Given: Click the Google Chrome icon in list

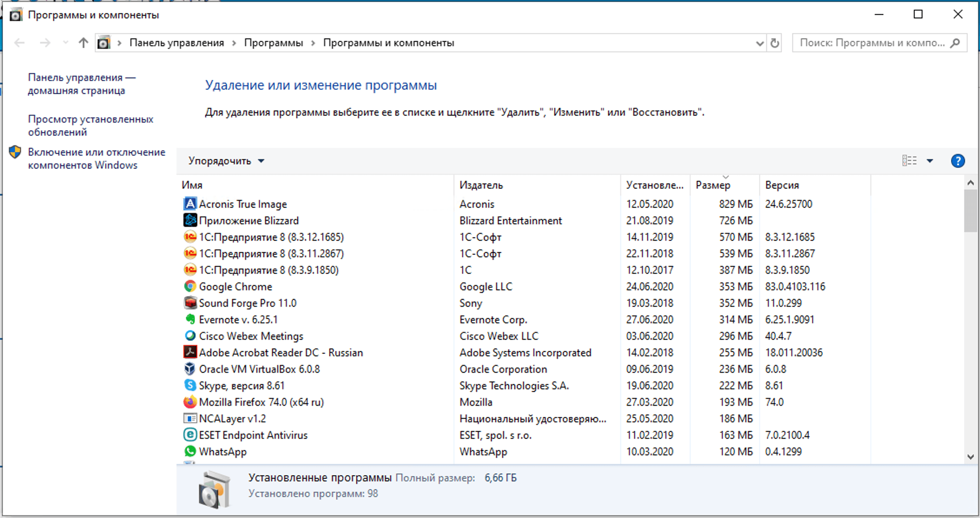Looking at the screenshot, I should tap(190, 286).
